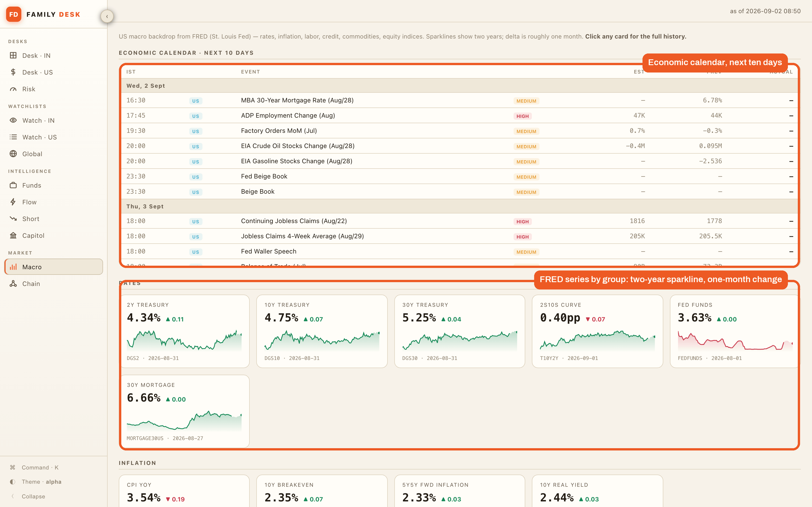
Task: Click the ADP Employment Change event row
Action: click(459, 115)
